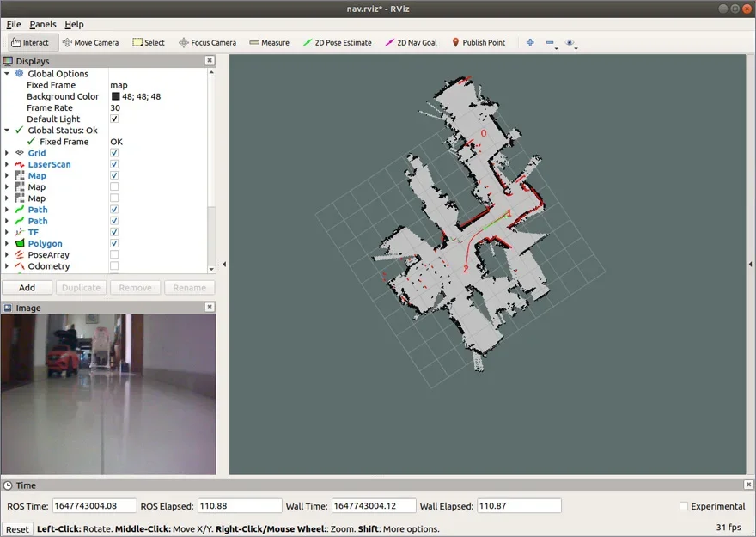Screen dimensions: 756x537
Task: Enable the PoseArray display checkbox
Action: coord(114,255)
